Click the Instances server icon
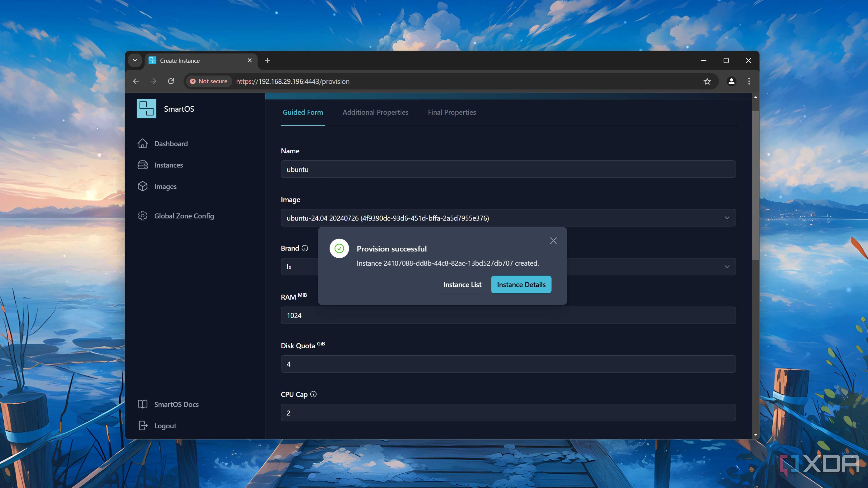Screen dimensions: 868x488 (x=143, y=165)
